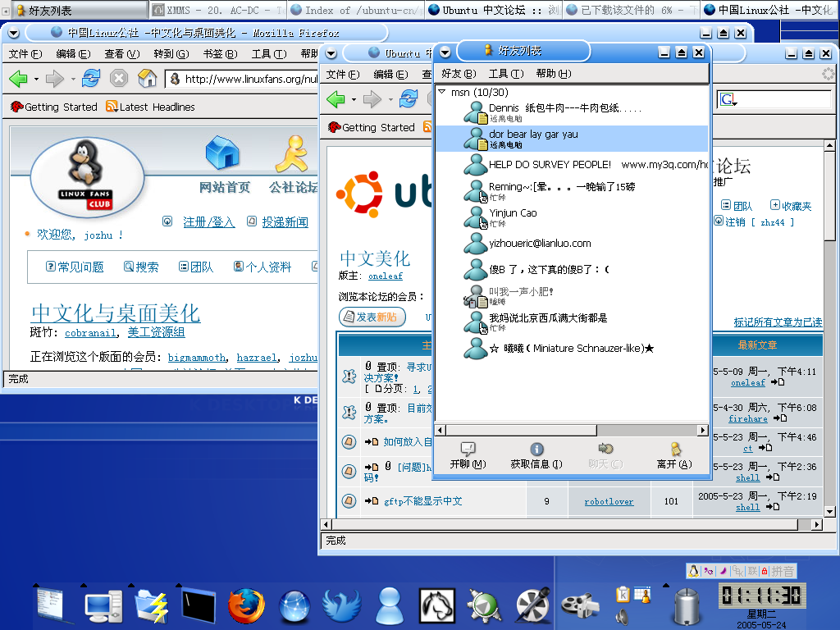Click the speaker volume tray icon

point(622,617)
